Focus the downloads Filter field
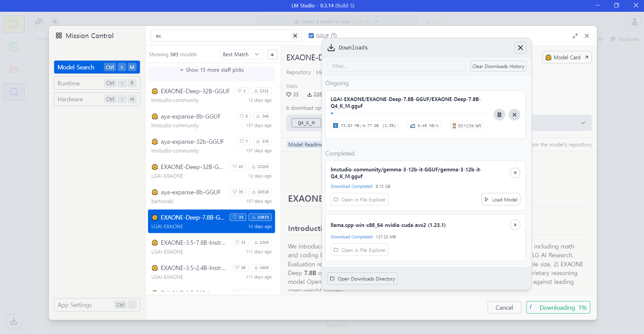The image size is (644, 334). click(396, 66)
